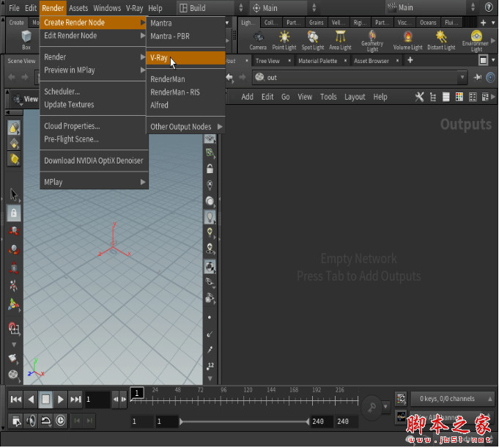Add a Spot Light from shelf
This screenshot has width=499, height=448.
(312, 41)
